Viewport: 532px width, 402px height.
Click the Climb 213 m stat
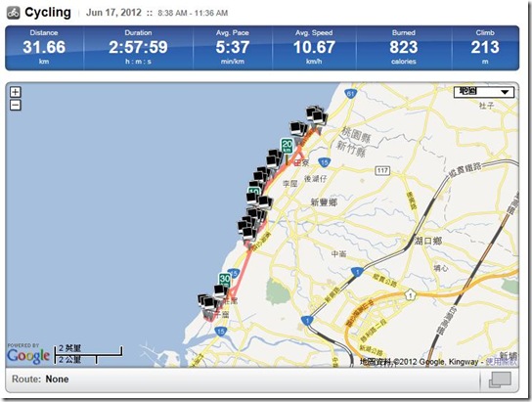point(485,48)
